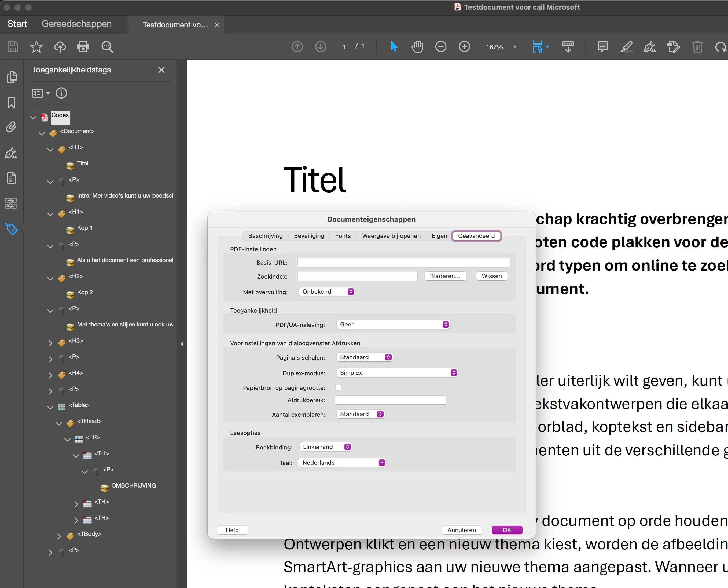Viewport: 728px width, 588px height.
Task: Open the Attachments paperclip panel
Action: (x=11, y=127)
